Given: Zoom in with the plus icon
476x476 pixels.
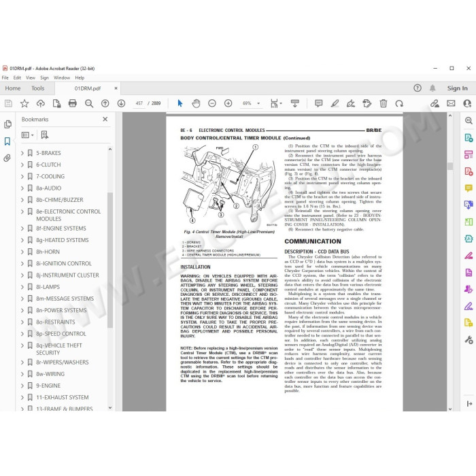Looking at the screenshot, I should (228, 103).
